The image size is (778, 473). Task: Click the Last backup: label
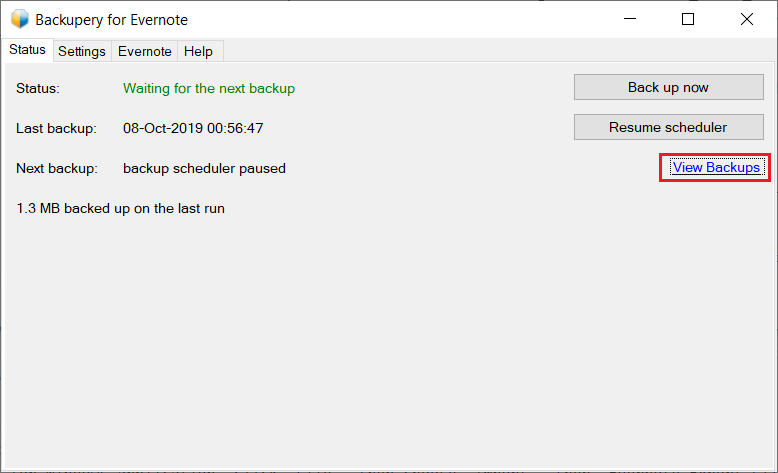[57, 129]
